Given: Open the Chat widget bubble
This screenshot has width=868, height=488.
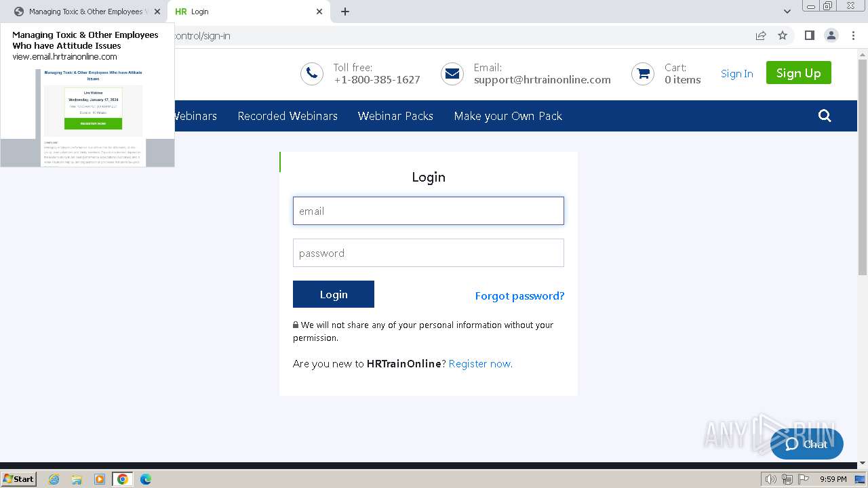Looking at the screenshot, I should 807,445.
